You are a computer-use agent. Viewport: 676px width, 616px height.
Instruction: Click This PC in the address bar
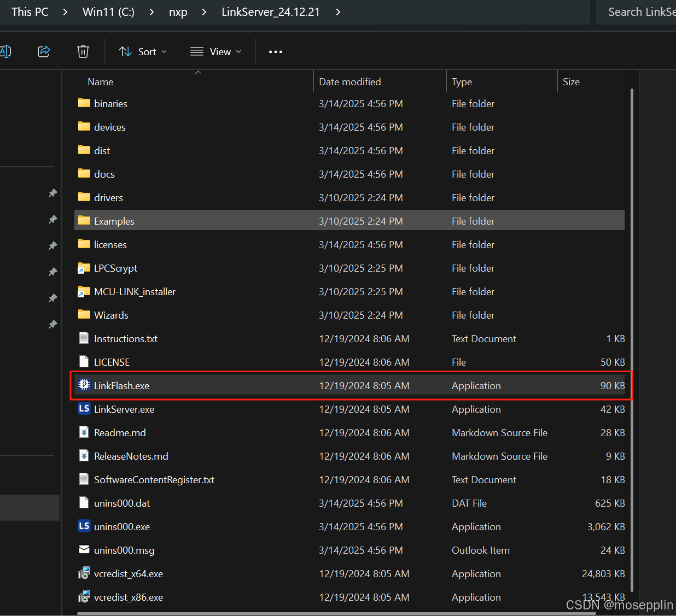(30, 11)
